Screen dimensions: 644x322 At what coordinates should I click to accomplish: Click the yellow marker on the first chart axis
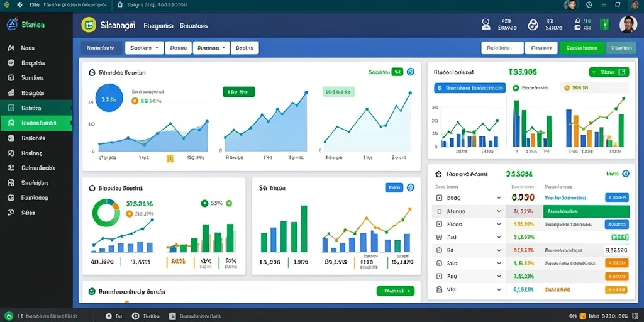point(170,158)
